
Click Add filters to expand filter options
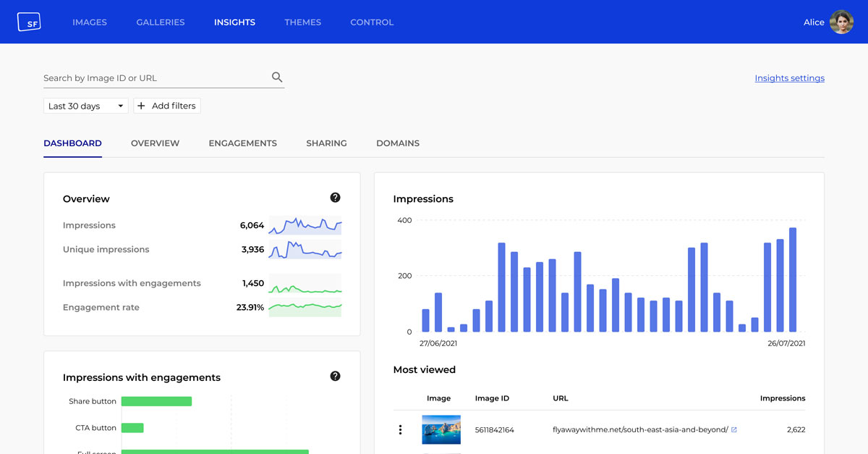tap(167, 105)
